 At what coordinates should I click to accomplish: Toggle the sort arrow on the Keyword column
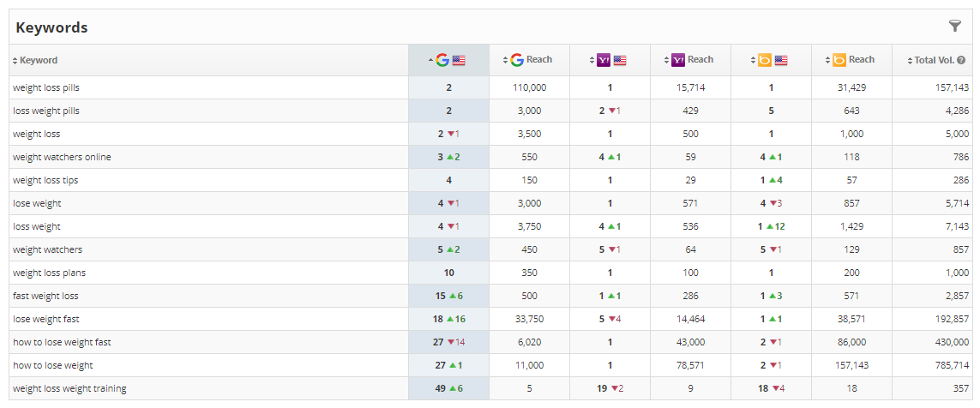(x=15, y=61)
